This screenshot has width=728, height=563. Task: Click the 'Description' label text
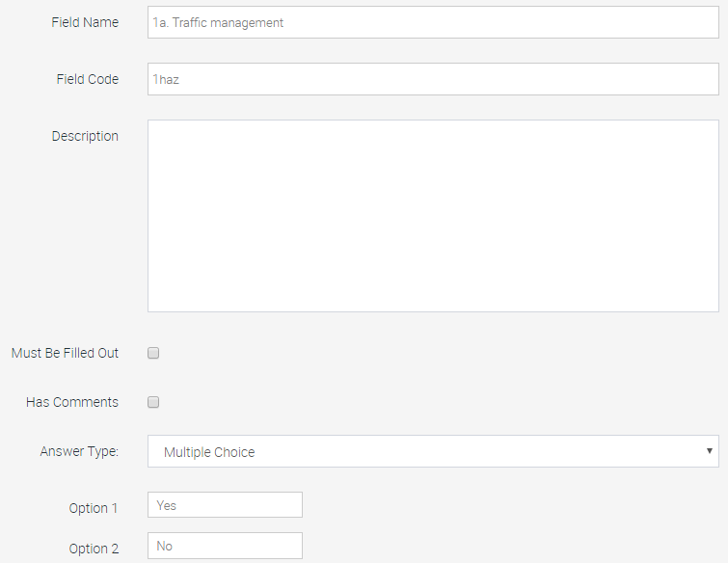coord(85,136)
